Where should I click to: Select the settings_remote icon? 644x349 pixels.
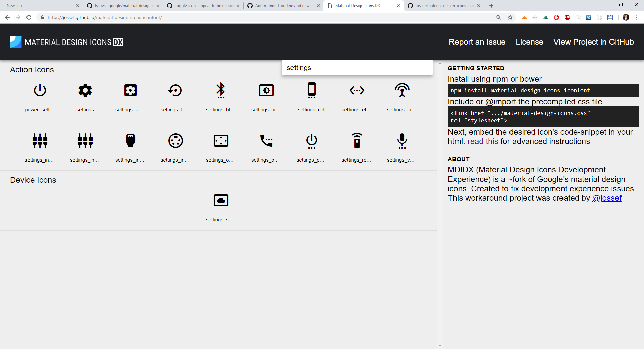point(357,141)
